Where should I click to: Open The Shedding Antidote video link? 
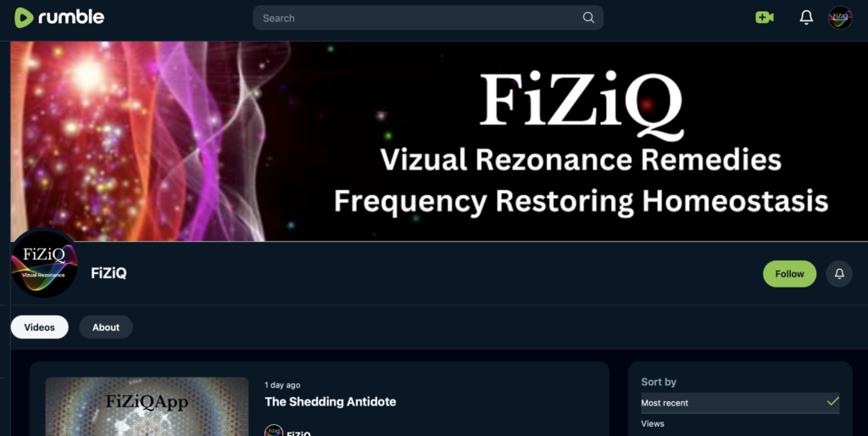click(x=331, y=402)
